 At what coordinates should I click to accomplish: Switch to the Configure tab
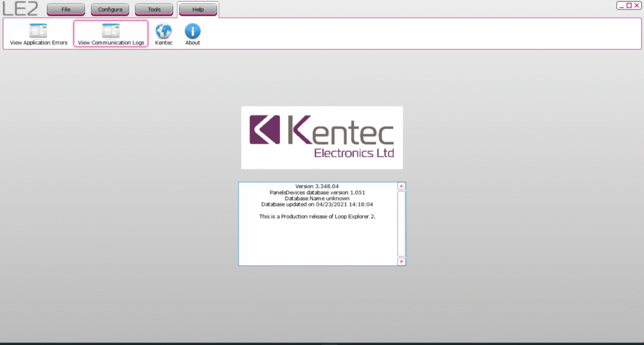110,9
